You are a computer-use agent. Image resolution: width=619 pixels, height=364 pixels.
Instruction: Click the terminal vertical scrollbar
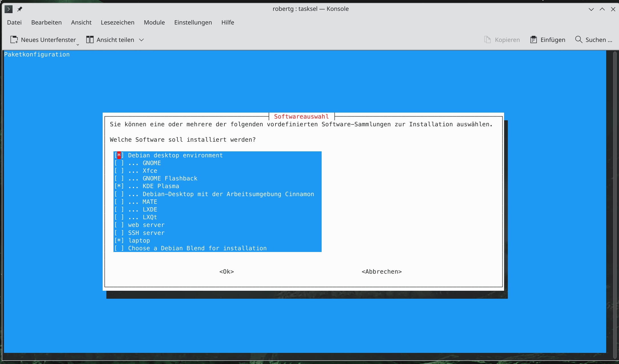[615, 200]
